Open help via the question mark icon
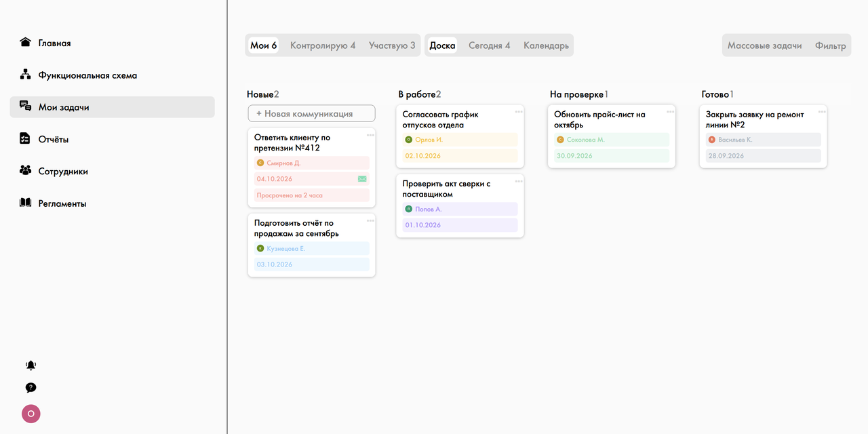 click(31, 388)
